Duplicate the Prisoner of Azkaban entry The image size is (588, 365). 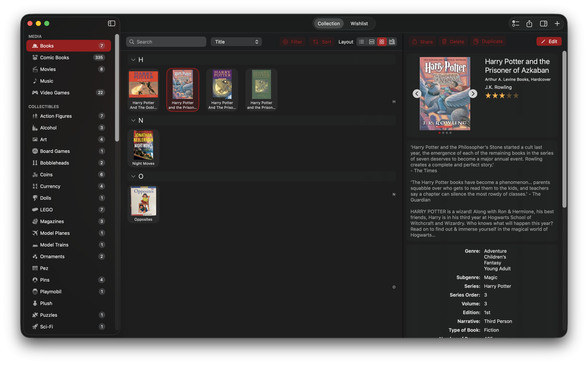coord(488,41)
